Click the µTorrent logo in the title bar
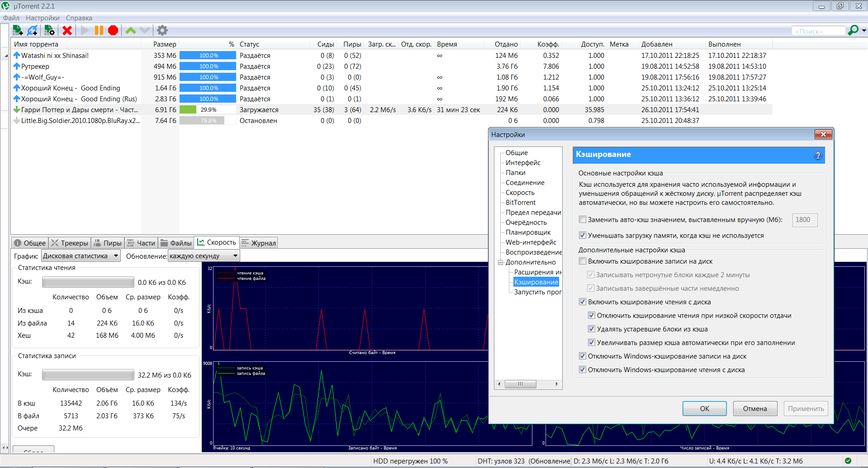This screenshot has width=868, height=468. pyautogui.click(x=5, y=6)
